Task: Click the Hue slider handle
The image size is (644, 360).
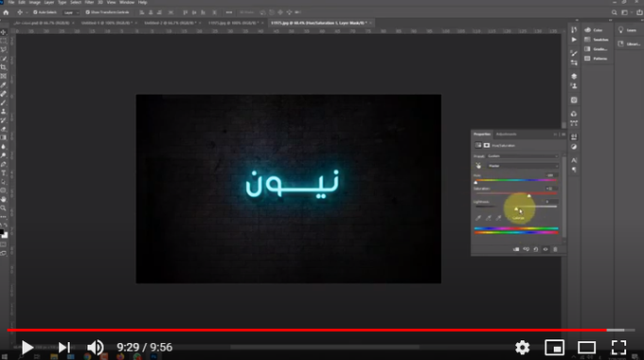Action: (476, 182)
